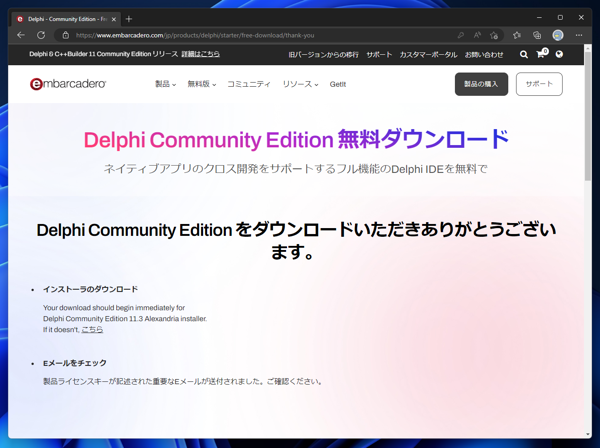The height and width of the screenshot is (448, 600).
Task: Click the Delphi Community Edition 無料ダウンロード title
Action: pos(296,139)
